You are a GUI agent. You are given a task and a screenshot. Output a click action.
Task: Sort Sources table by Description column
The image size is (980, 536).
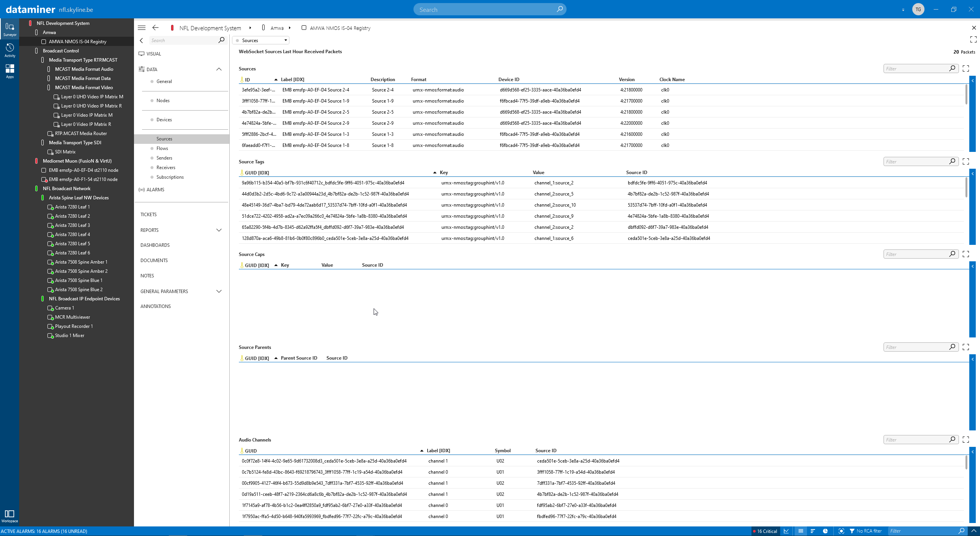click(x=382, y=80)
